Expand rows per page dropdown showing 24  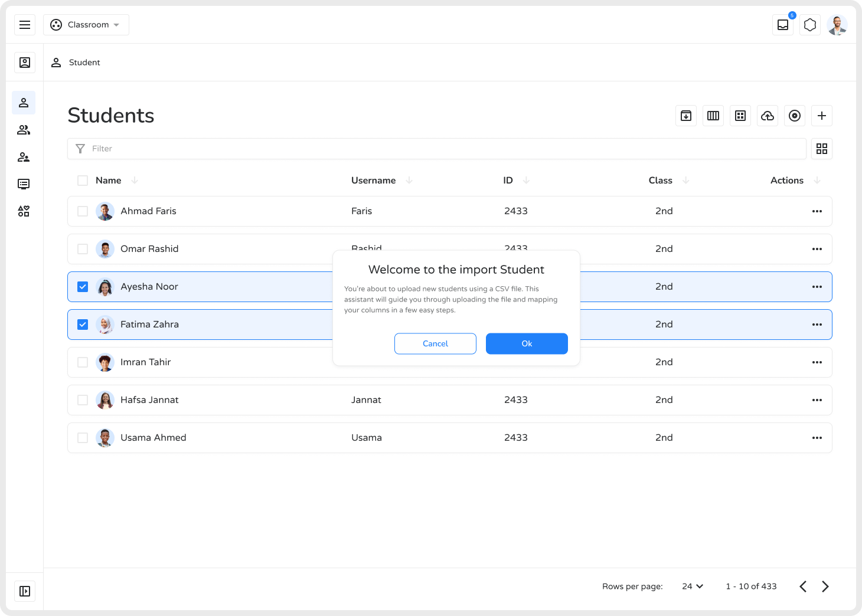pos(693,586)
